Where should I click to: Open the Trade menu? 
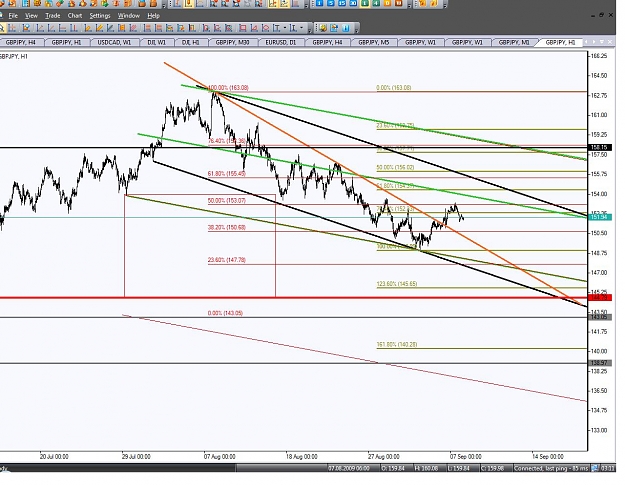click(53, 16)
